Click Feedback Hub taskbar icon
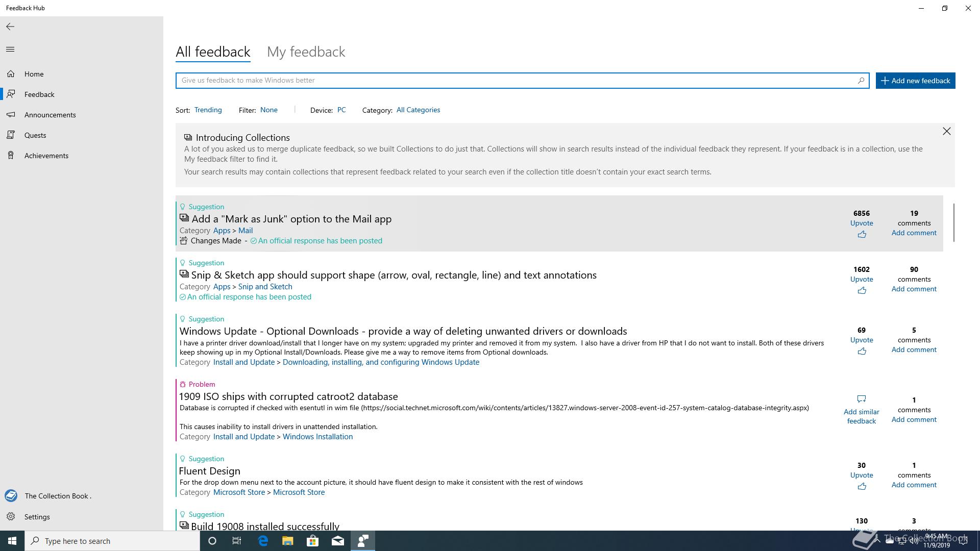 pos(363,541)
